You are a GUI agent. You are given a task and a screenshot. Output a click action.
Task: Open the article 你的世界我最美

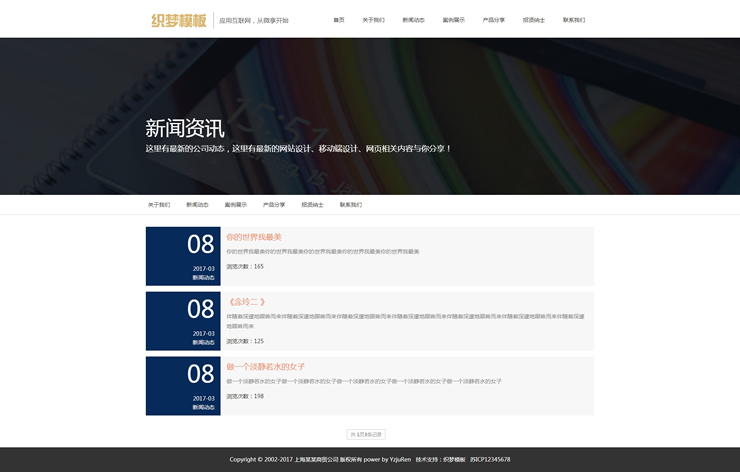point(254,237)
